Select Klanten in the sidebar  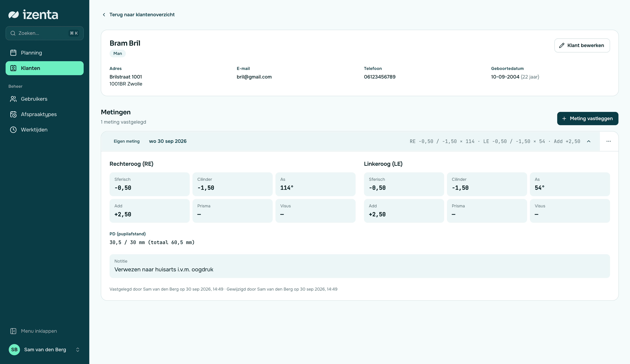pyautogui.click(x=44, y=68)
